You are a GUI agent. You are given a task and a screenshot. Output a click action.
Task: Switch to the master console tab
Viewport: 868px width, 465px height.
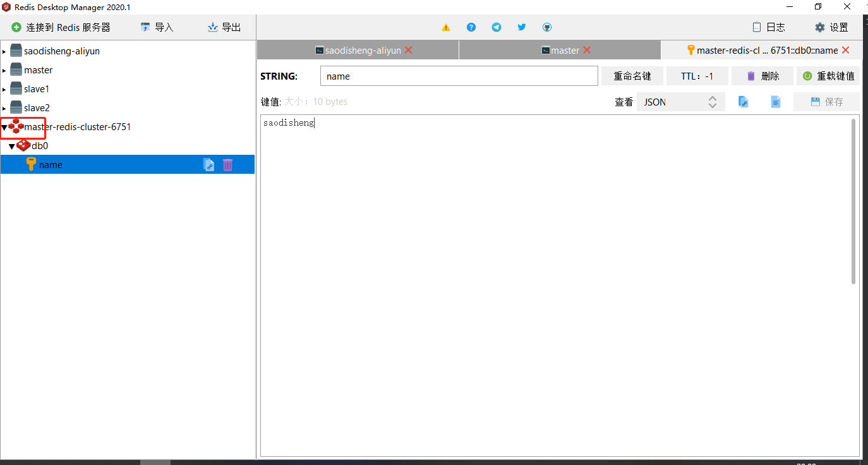click(x=560, y=50)
